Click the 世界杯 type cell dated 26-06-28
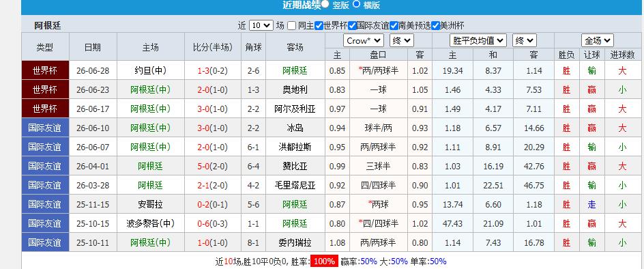This screenshot has width=644, height=269. tap(45, 70)
